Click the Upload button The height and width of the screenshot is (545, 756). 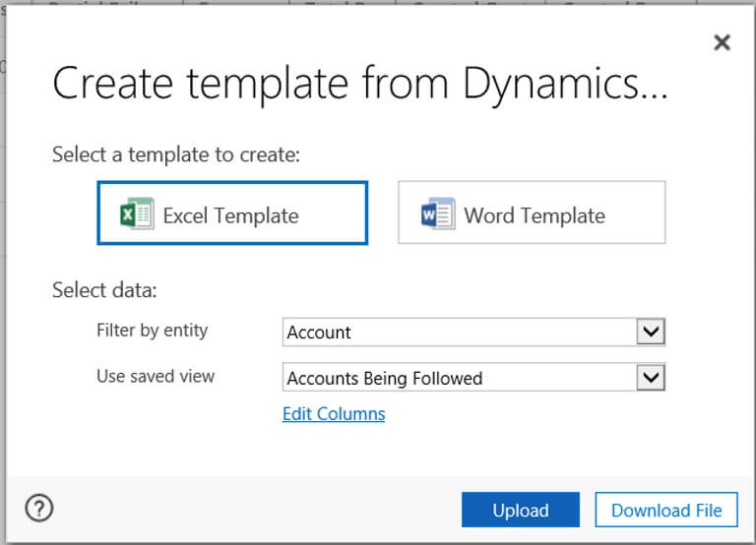[x=521, y=510]
